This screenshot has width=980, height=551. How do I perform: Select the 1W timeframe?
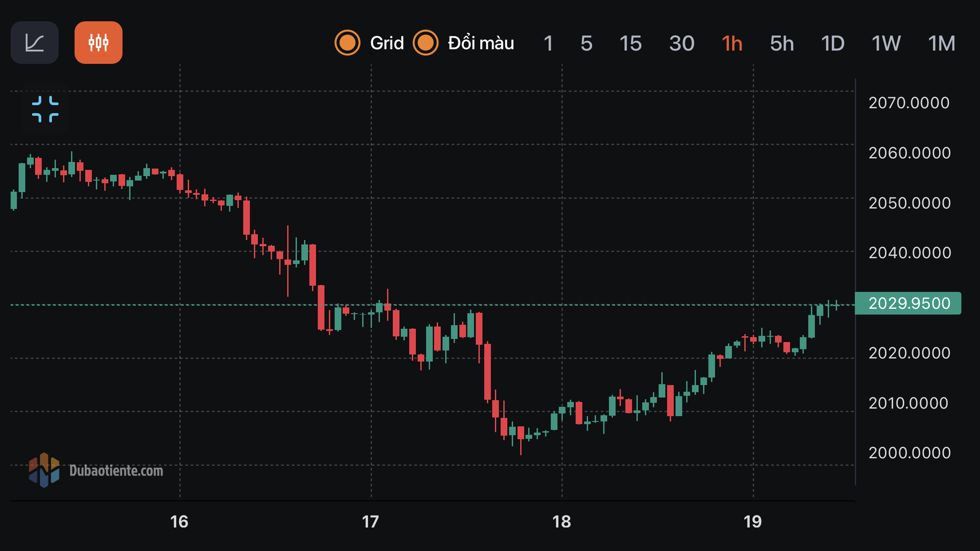(x=886, y=43)
